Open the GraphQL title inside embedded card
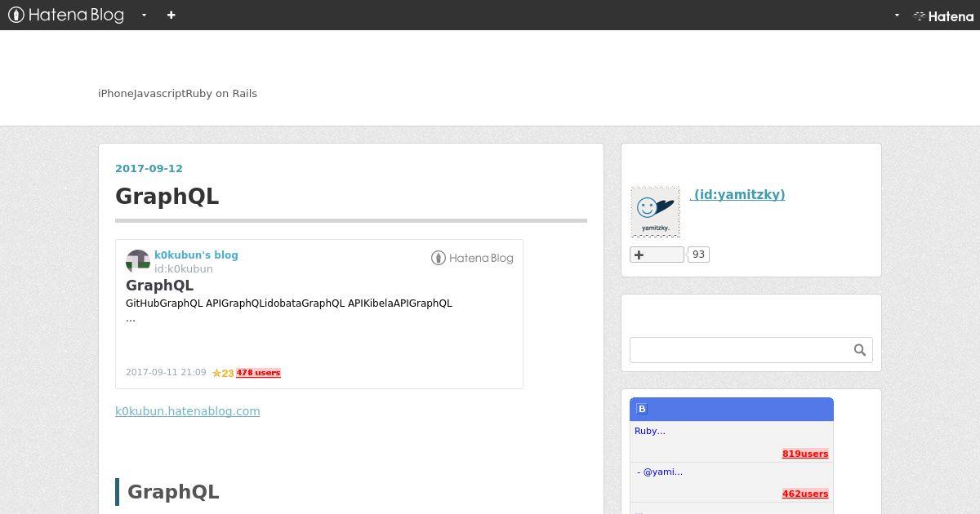This screenshot has width=980, height=514. 159,285
